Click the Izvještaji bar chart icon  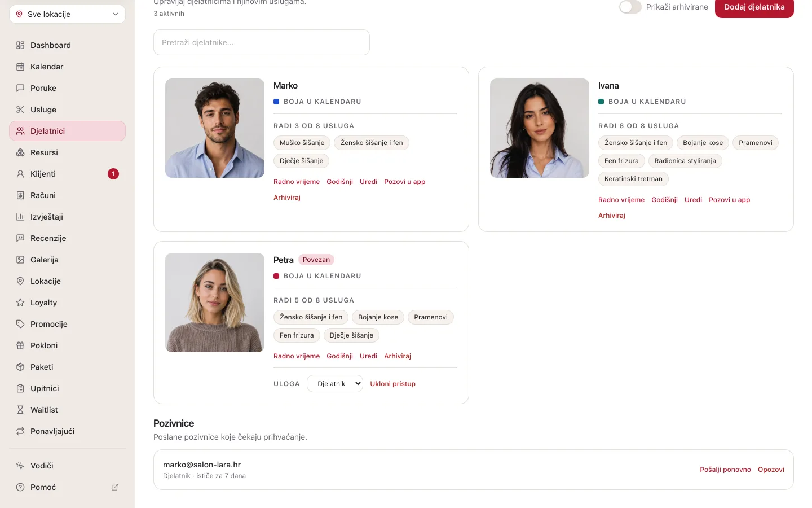point(20,217)
